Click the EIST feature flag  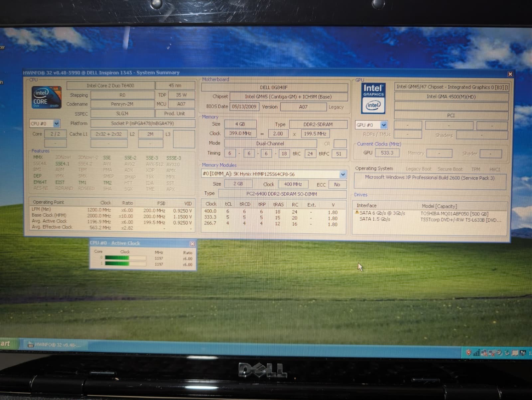[x=60, y=182]
